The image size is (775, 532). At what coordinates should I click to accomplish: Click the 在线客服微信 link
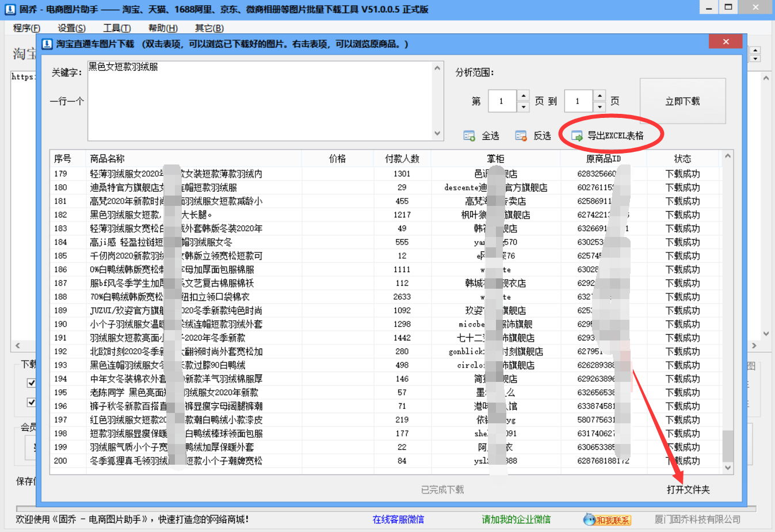[x=398, y=519]
